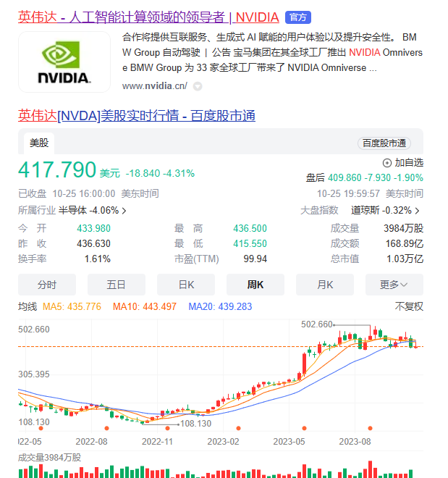Switch chart to 日K view
The height and width of the screenshot is (478, 448).
[x=186, y=285]
